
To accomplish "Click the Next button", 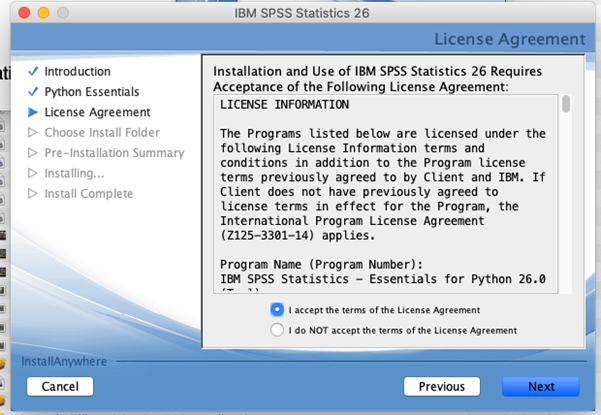I will click(541, 386).
